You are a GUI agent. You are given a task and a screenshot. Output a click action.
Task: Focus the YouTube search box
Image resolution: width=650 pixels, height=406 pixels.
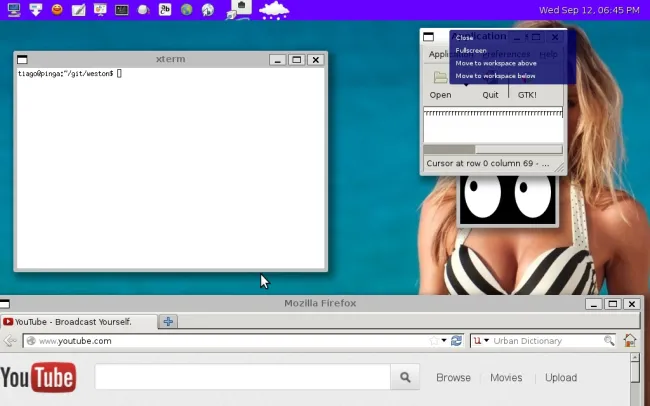pos(243,377)
